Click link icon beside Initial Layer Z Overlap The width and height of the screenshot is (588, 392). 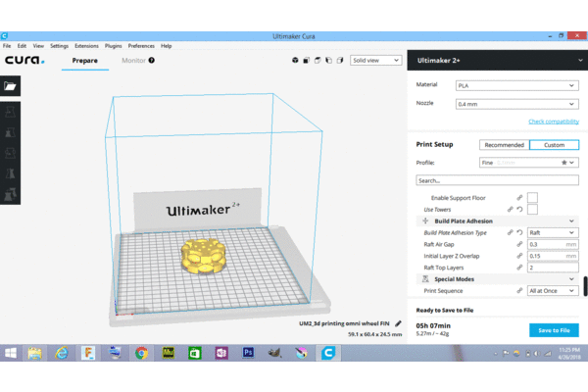click(519, 256)
